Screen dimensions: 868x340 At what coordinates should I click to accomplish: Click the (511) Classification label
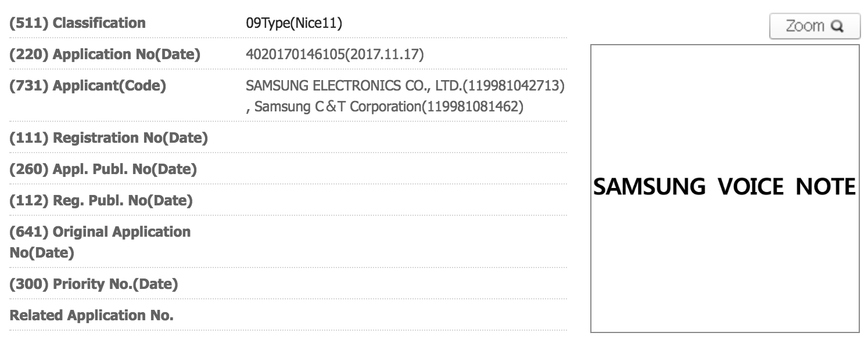pyautogui.click(x=77, y=23)
